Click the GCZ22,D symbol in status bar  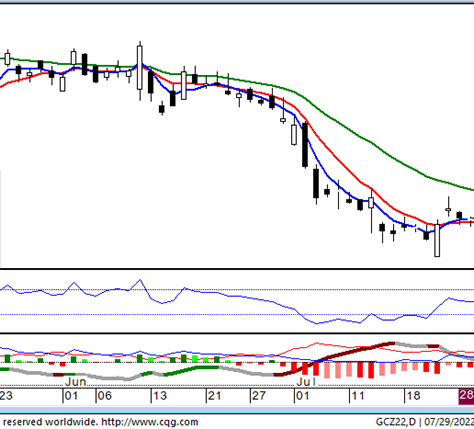click(x=397, y=423)
